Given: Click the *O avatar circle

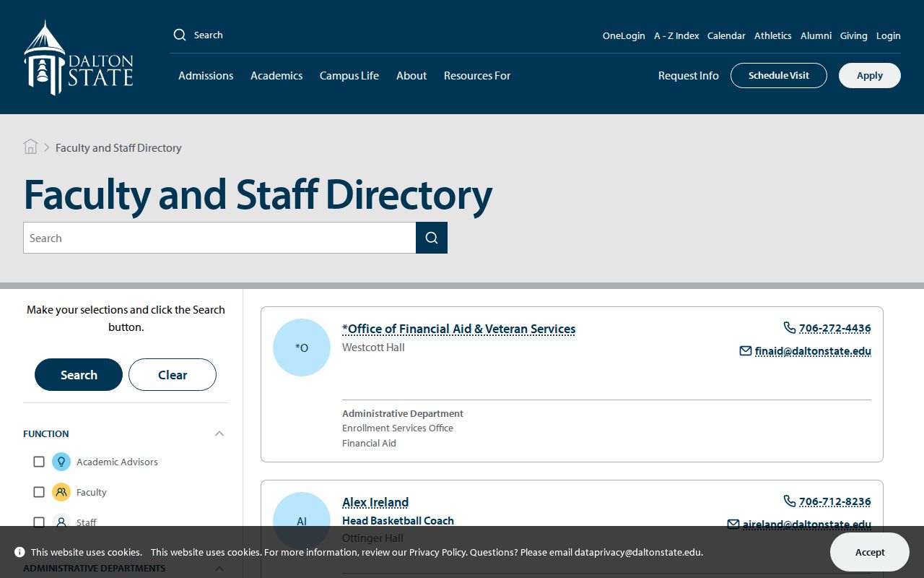Looking at the screenshot, I should click(x=302, y=348).
